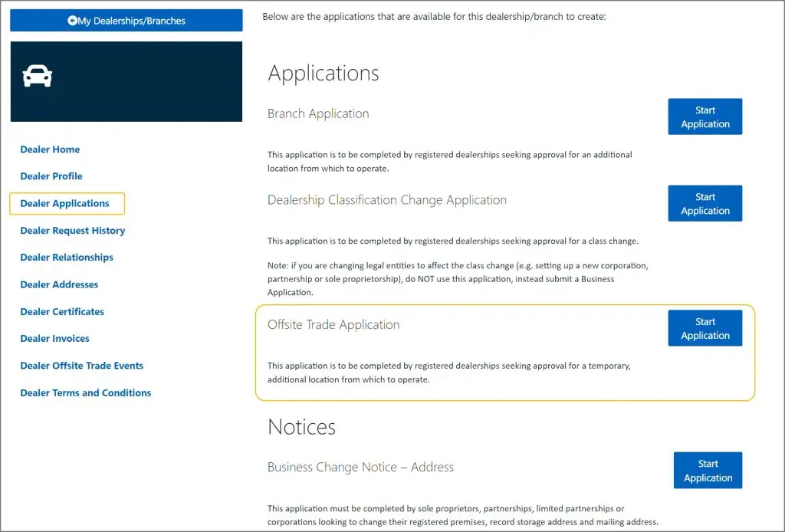This screenshot has height=532, width=785.
Task: Navigate to Dealer Certificates
Action: click(x=62, y=312)
